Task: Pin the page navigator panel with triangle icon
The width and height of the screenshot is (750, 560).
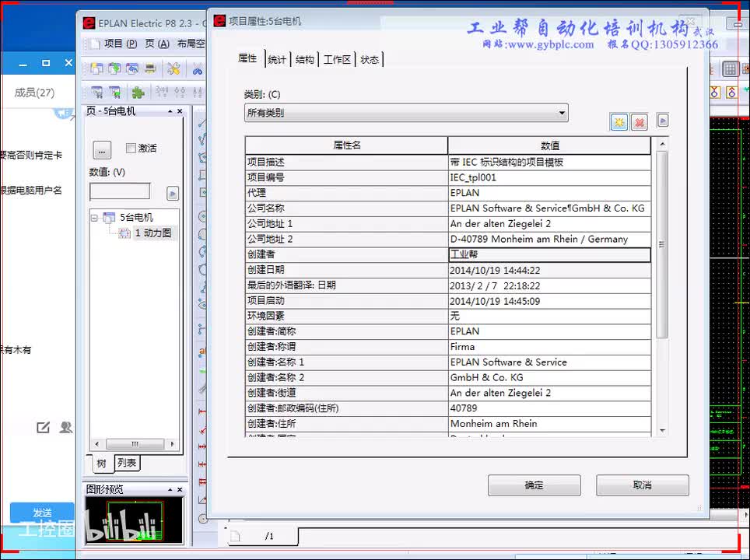Action: 170,111
